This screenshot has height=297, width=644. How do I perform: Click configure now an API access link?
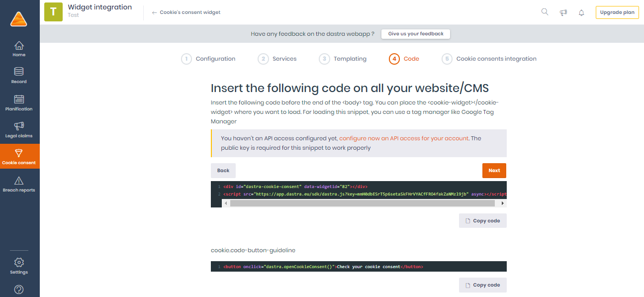(x=404, y=138)
